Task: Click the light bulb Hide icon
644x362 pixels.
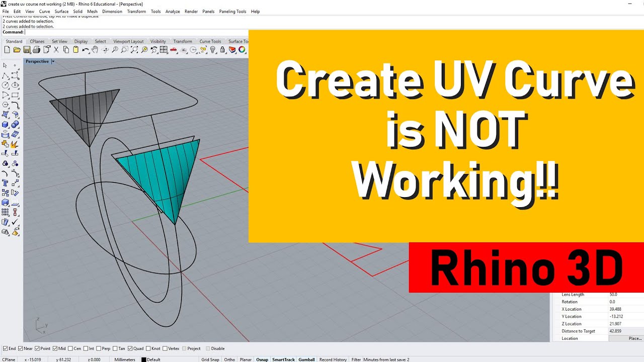Action: tap(213, 50)
